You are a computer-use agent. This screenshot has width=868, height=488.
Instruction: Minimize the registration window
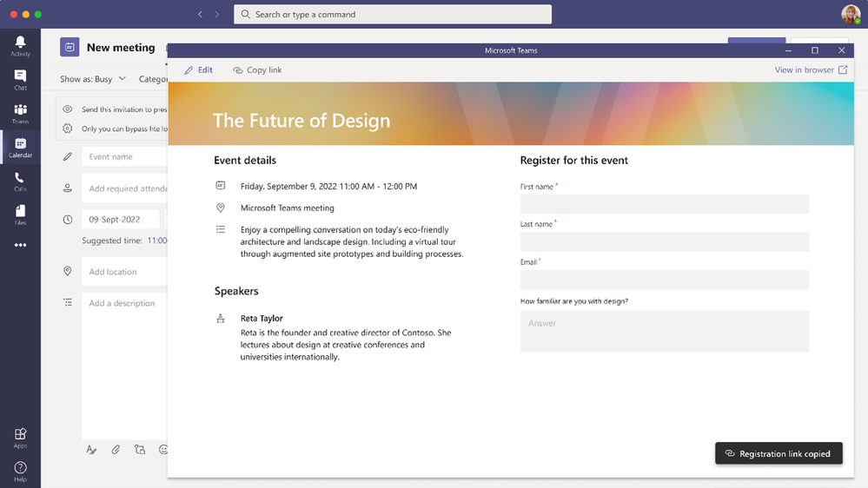point(788,50)
